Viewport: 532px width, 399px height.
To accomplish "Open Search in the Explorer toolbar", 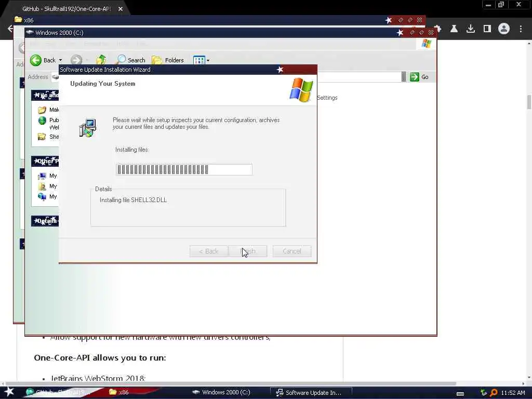I will click(130, 60).
